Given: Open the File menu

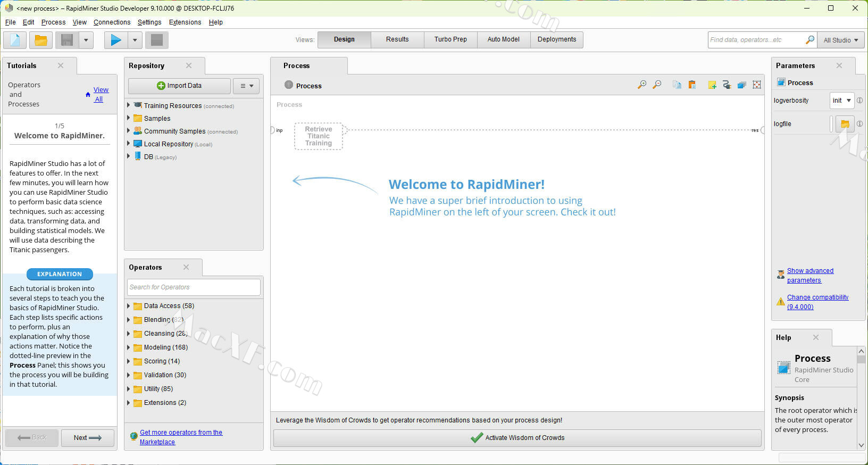Looking at the screenshot, I should pos(11,22).
